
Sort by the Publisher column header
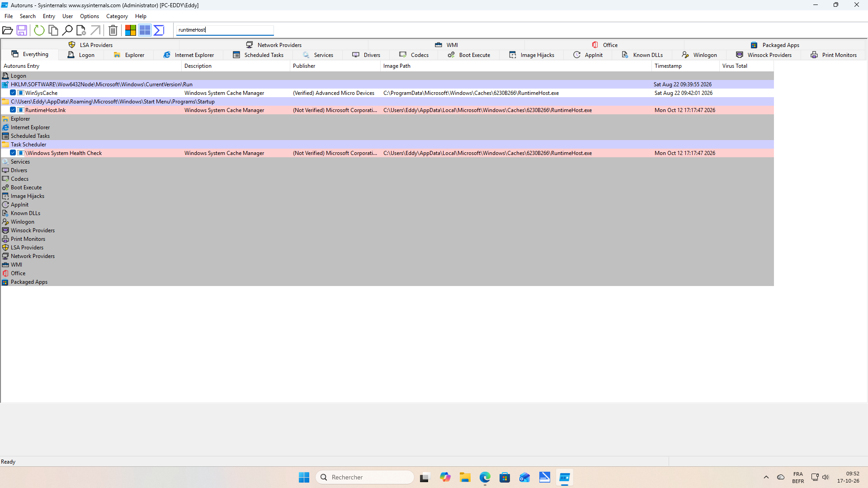pyautogui.click(x=335, y=66)
